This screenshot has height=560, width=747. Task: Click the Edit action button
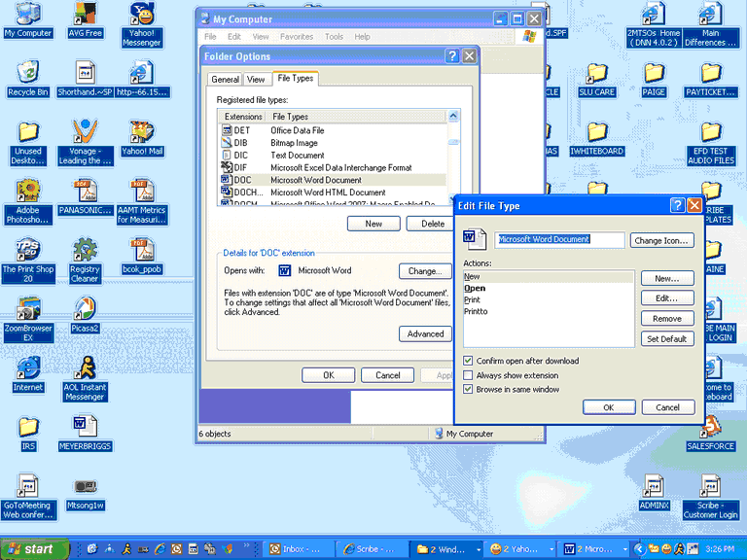click(x=667, y=298)
